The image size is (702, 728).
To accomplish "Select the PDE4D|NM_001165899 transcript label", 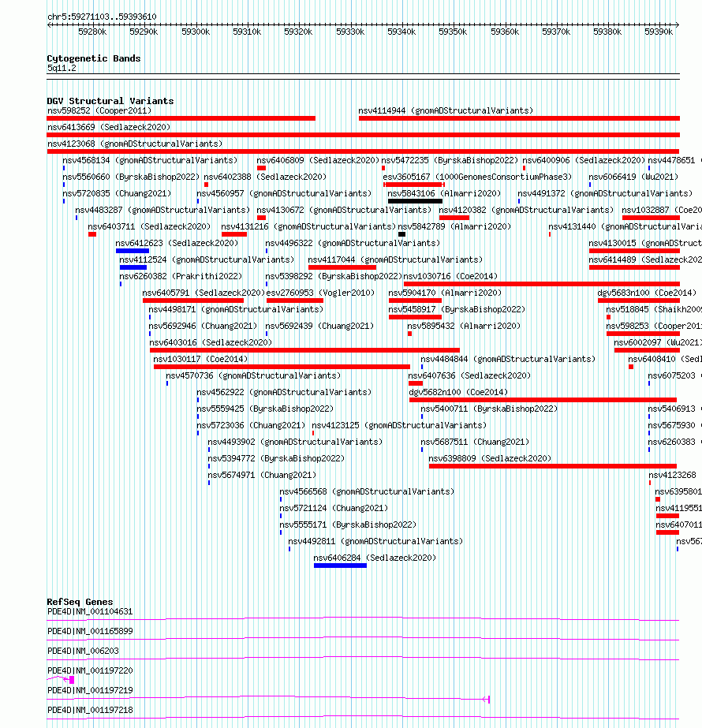I will (90, 632).
